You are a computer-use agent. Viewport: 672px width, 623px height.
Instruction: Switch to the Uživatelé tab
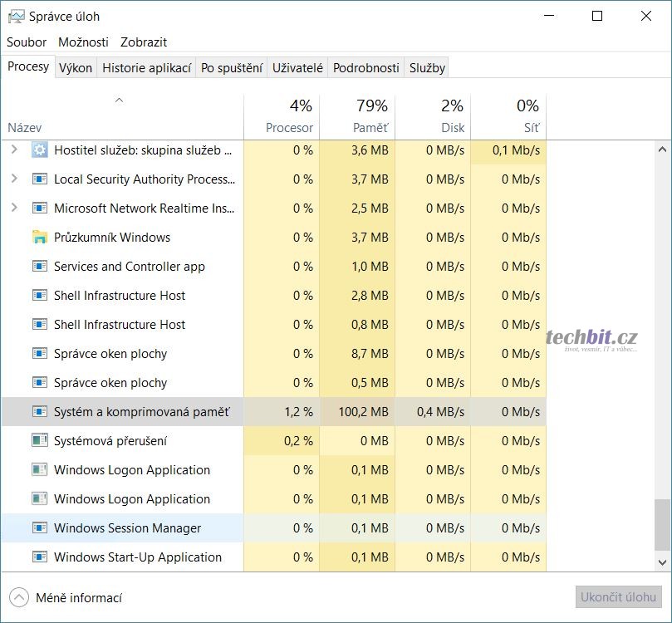(297, 67)
